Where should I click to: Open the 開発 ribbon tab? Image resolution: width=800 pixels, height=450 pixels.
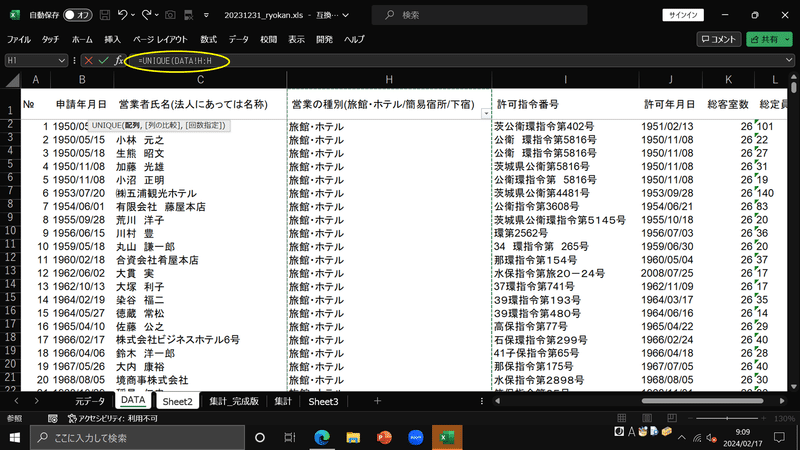(324, 39)
